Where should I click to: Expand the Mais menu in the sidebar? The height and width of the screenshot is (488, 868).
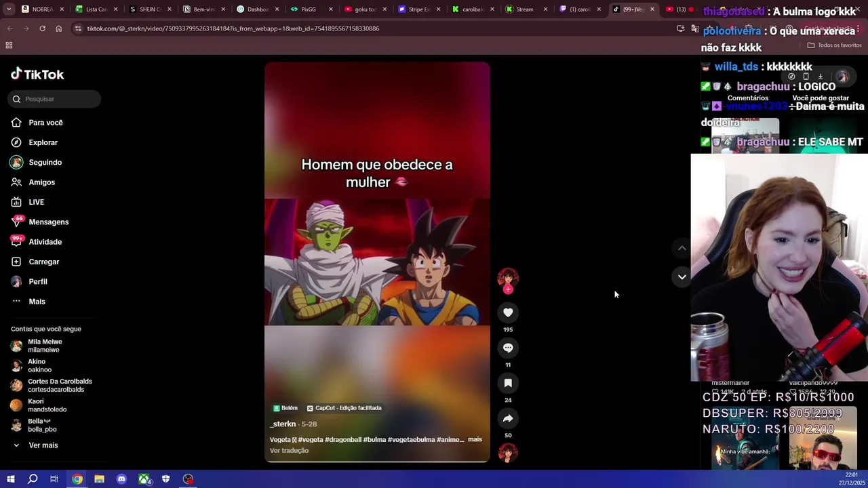coord(37,302)
